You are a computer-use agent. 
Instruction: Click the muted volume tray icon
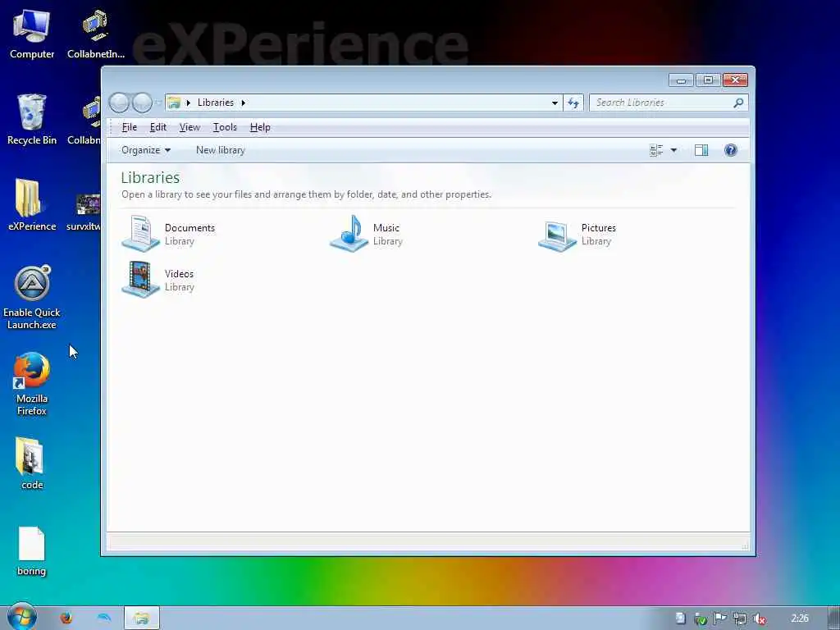point(759,619)
